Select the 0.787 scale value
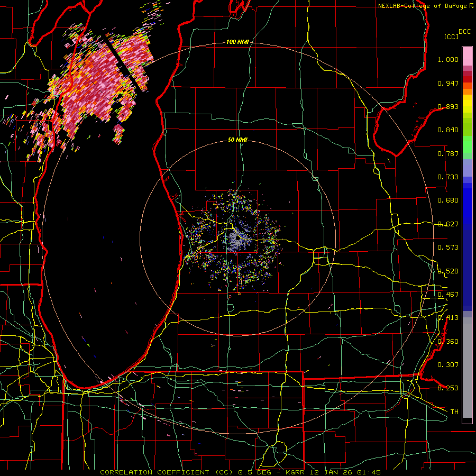Screen dimensions: 476x476 click(x=448, y=153)
